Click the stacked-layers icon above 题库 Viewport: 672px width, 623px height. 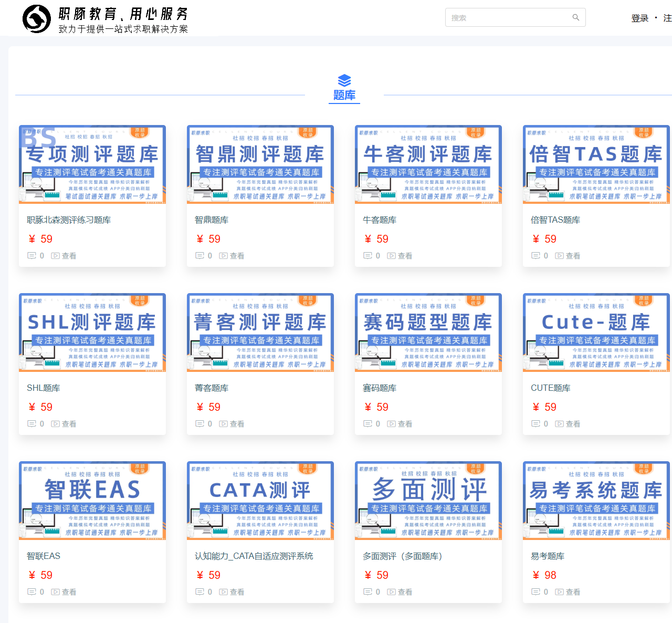click(344, 81)
